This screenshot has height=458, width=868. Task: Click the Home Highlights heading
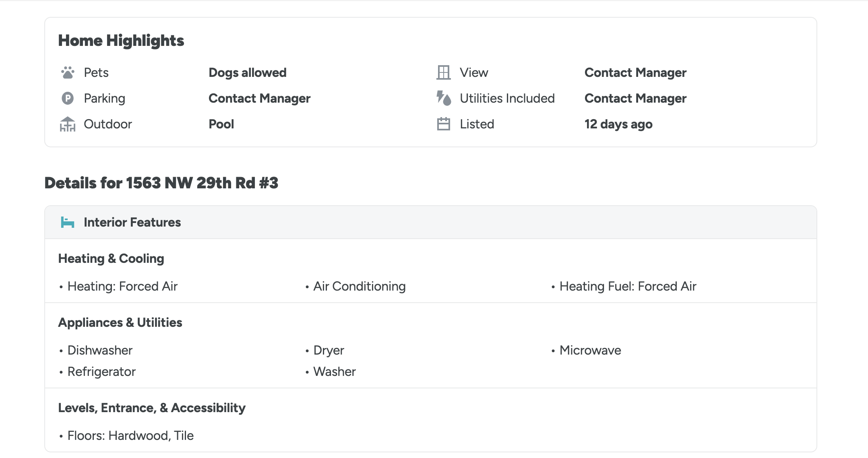[121, 41]
